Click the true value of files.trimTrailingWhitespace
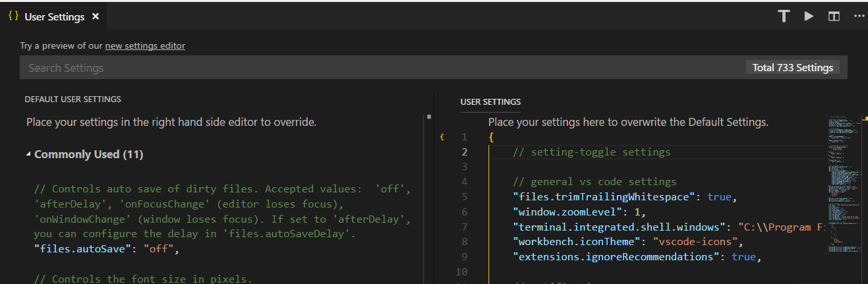Image resolution: width=868 pixels, height=284 pixels. pyautogui.click(x=718, y=196)
